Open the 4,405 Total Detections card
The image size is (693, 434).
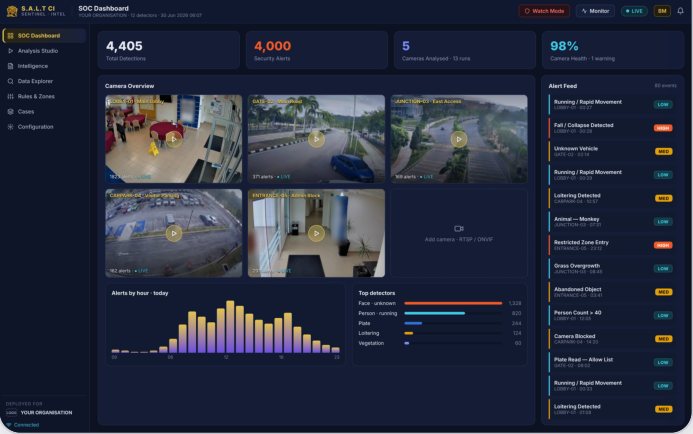(x=169, y=50)
